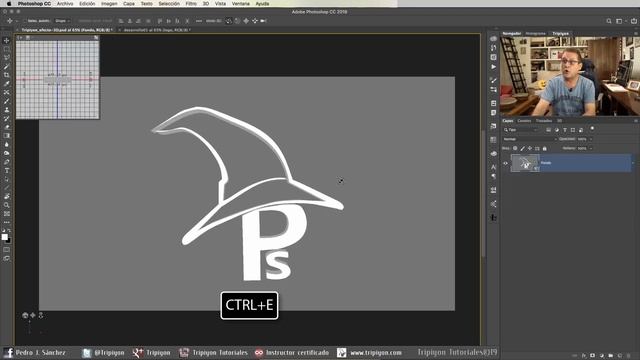This screenshot has height=360, width=640.
Task: Click the Play actions icon in side strip
Action: pyautogui.click(x=493, y=67)
